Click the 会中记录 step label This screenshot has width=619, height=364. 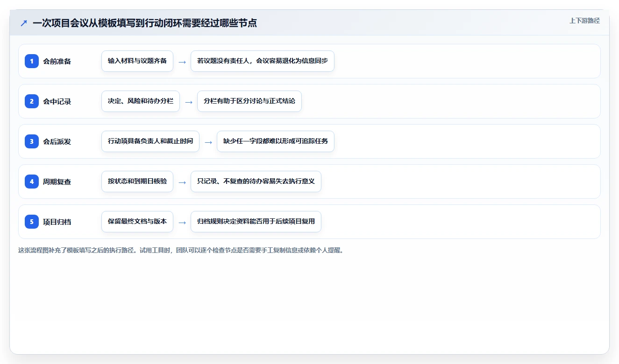57,101
